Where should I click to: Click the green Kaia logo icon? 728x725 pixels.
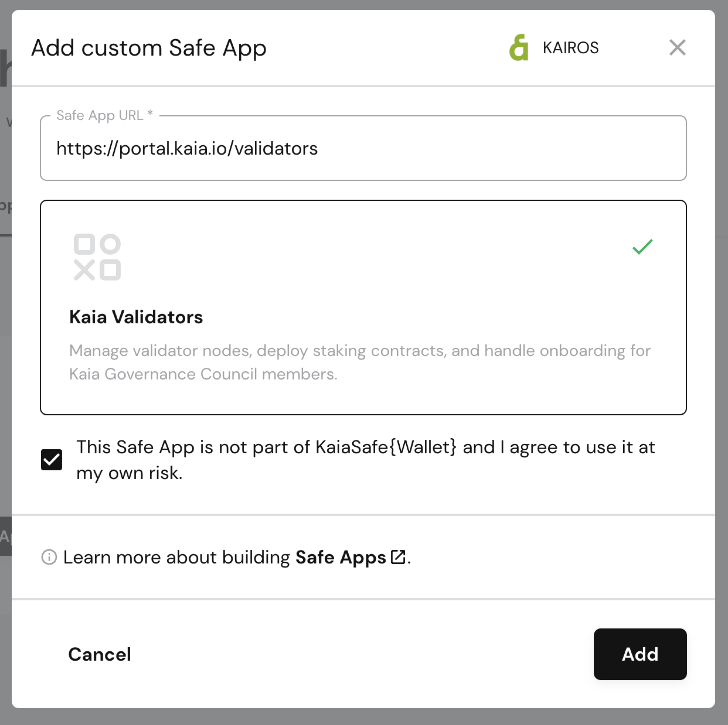519,47
